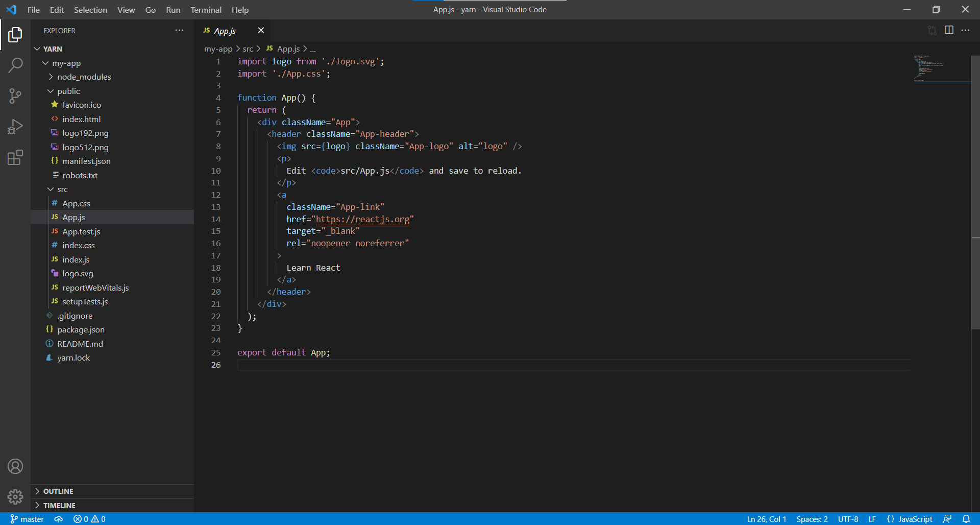Viewport: 980px width, 525px height.
Task: Click the VS Code logo menu icon
Action: coord(11,10)
